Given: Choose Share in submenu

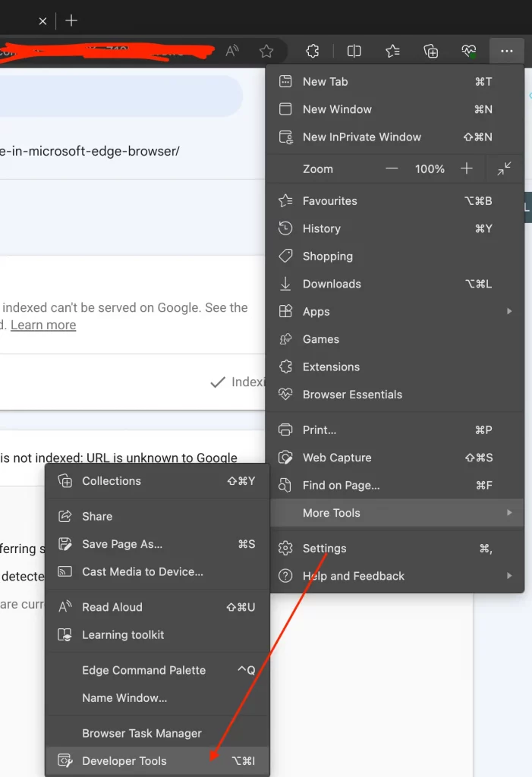Looking at the screenshot, I should click(x=157, y=516).
